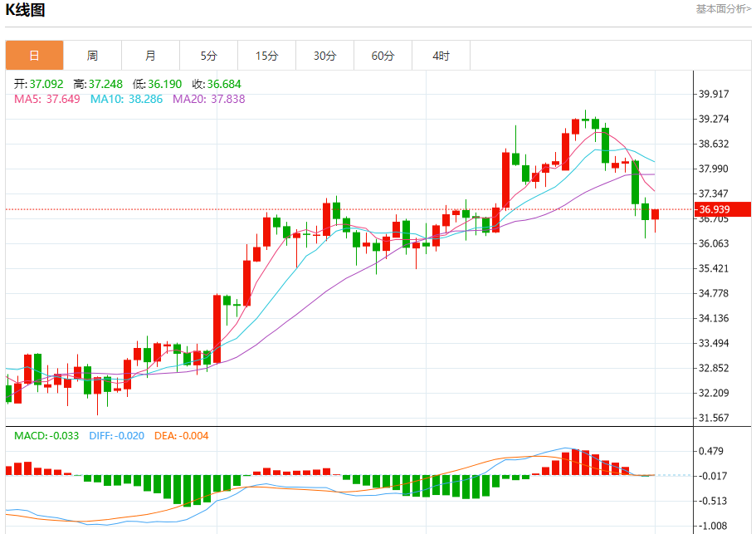Click the -1.008 MACD axis label
756x534 pixels.
(711, 526)
